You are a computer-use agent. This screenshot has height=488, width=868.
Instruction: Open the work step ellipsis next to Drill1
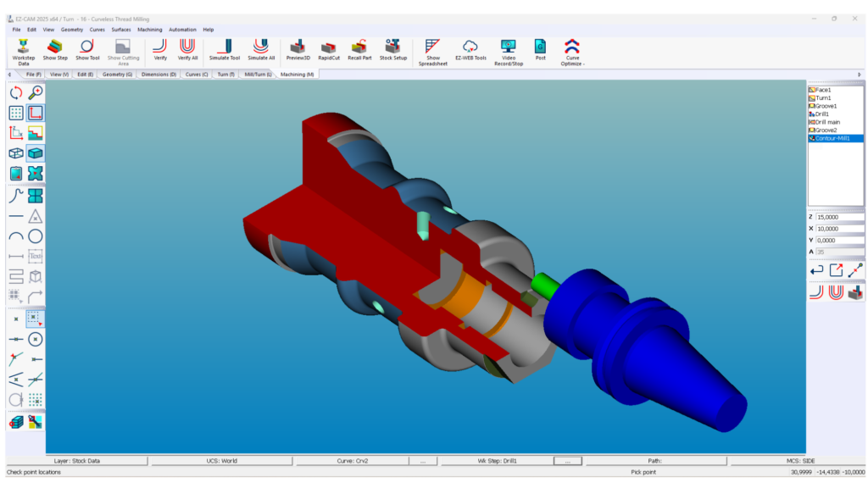click(567, 461)
